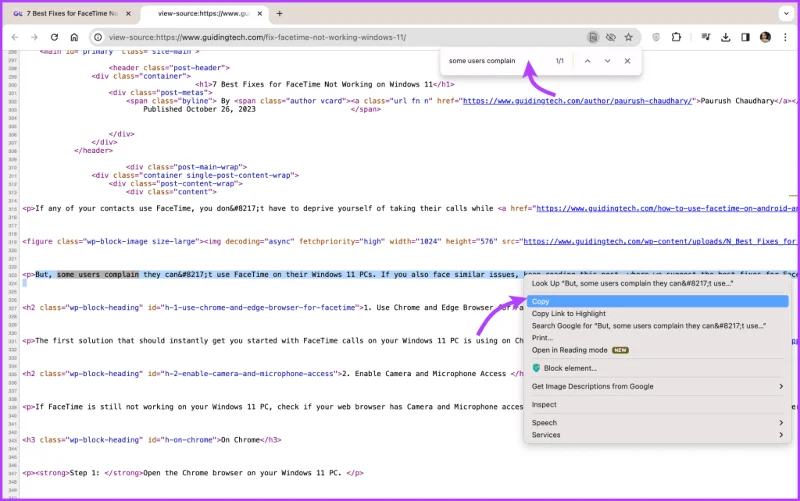Click the 'If FaceTime is still not working' line
The width and height of the screenshot is (800, 501).
tap(273, 407)
